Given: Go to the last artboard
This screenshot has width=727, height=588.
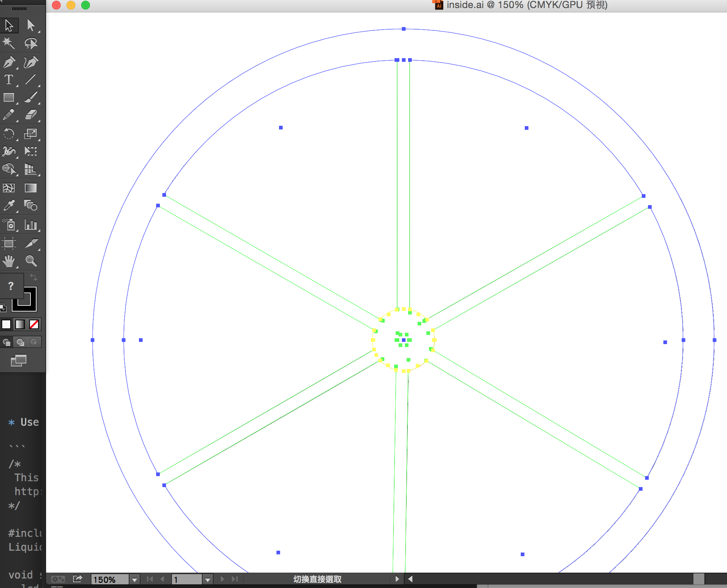Looking at the screenshot, I should coord(235,579).
